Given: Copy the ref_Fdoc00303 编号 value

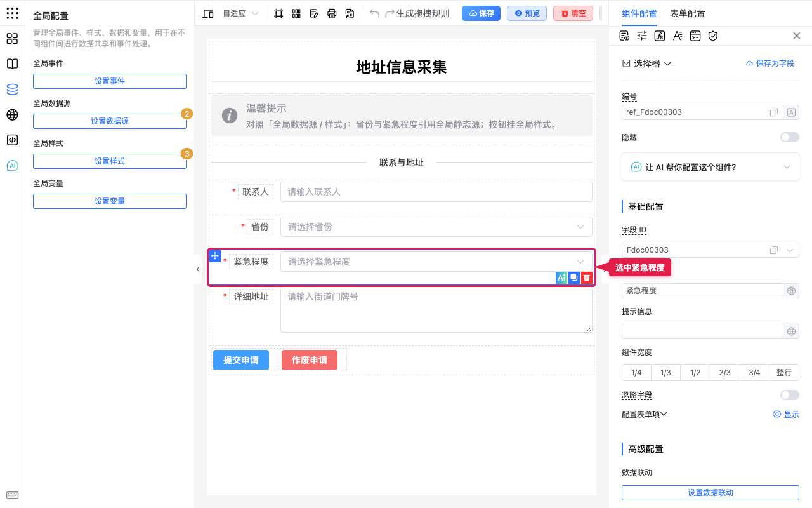Looking at the screenshot, I should pyautogui.click(x=774, y=112).
